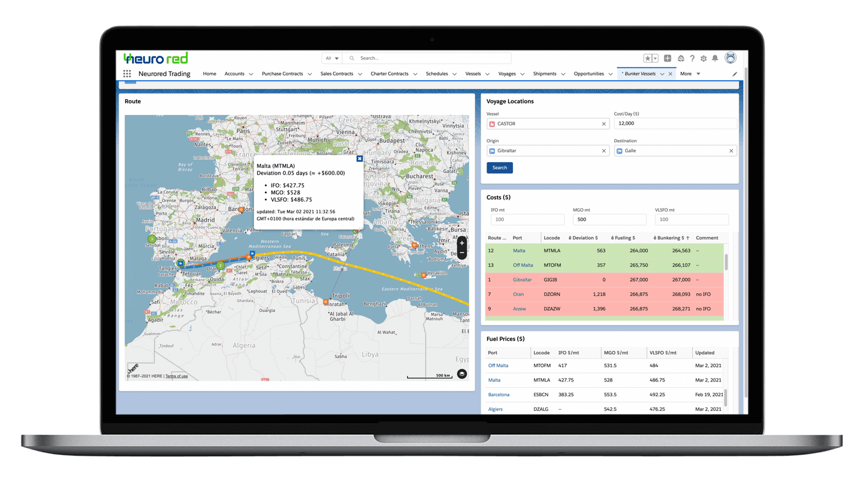The width and height of the screenshot is (868, 485).
Task: Expand the Bunker Vessels tab chevron
Action: coord(662,74)
